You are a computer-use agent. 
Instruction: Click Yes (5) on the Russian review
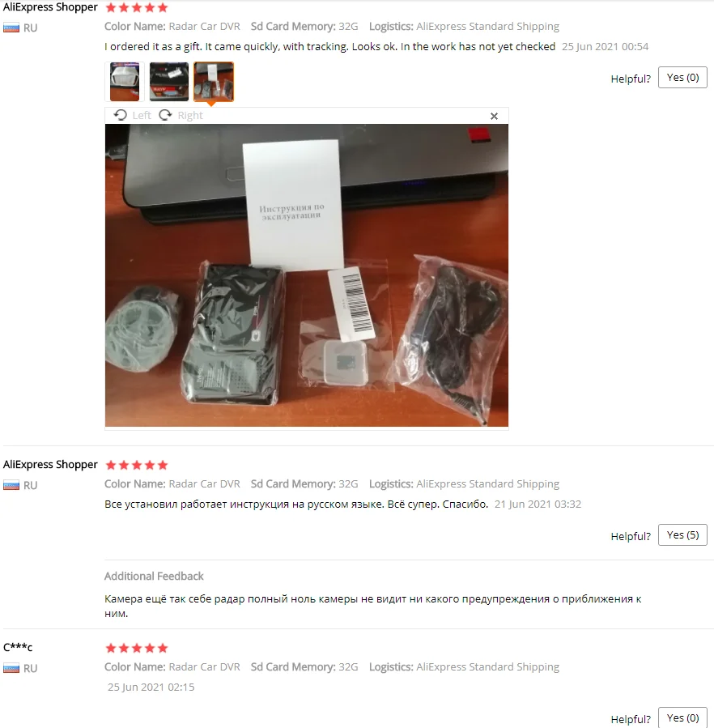682,534
